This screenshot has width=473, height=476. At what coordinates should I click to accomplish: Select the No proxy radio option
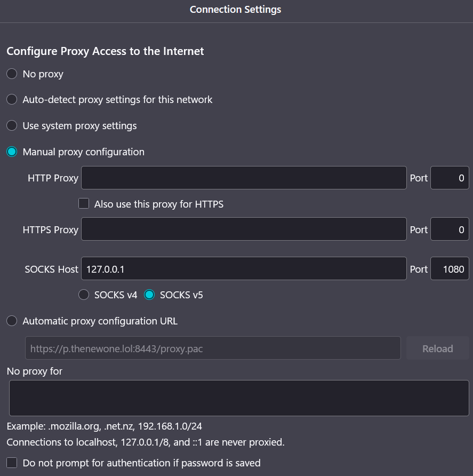12,74
